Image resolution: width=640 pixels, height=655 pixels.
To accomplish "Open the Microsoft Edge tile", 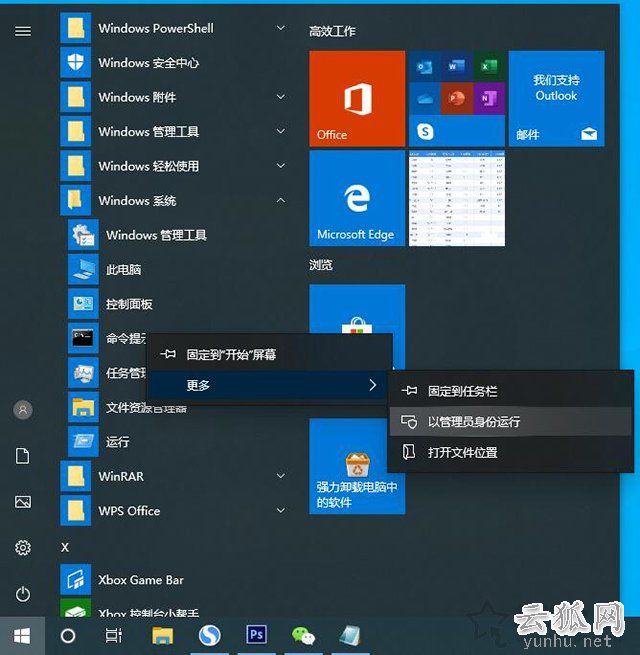I will (x=357, y=198).
